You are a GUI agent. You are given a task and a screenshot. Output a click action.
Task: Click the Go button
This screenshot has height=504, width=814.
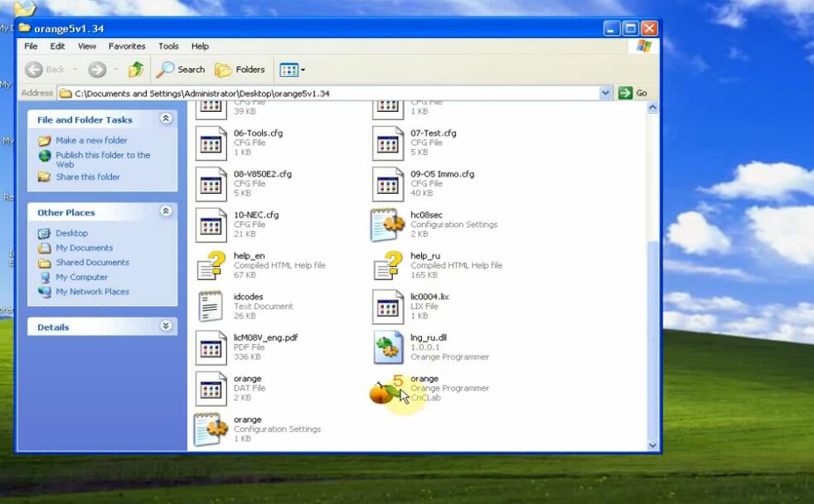coord(633,93)
